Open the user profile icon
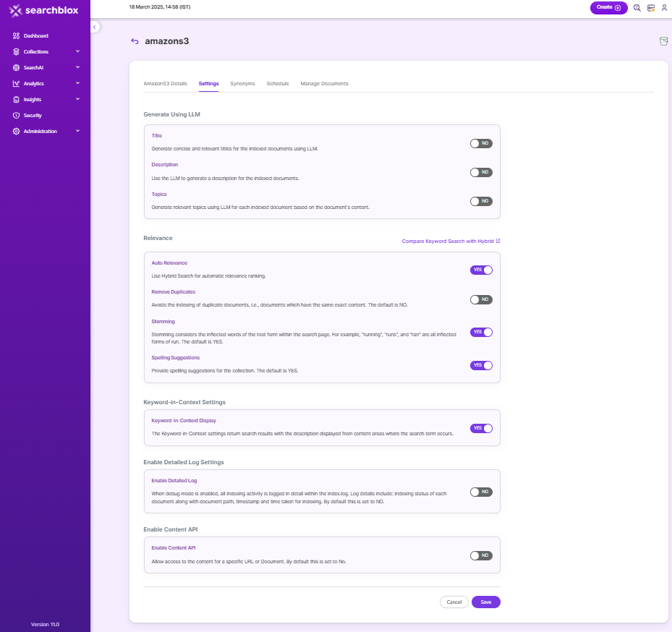Viewport: 672px width, 632px height. (664, 8)
